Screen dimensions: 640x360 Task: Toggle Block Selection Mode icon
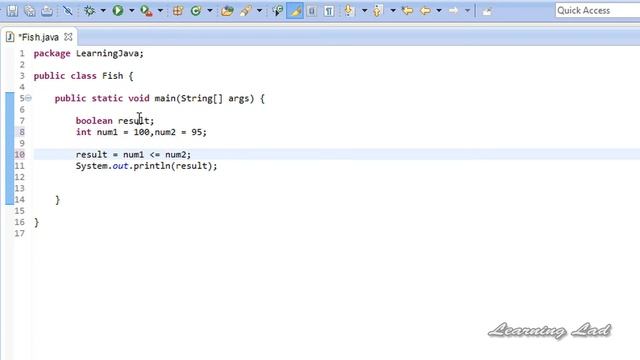click(312, 11)
